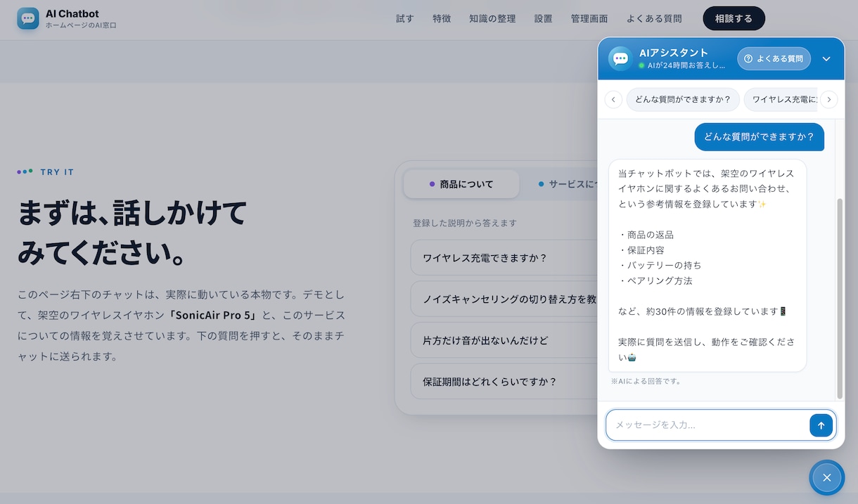Viewport: 858px width, 504px height.
Task: Open 知識の整理 in the top navigation
Action: (492, 19)
